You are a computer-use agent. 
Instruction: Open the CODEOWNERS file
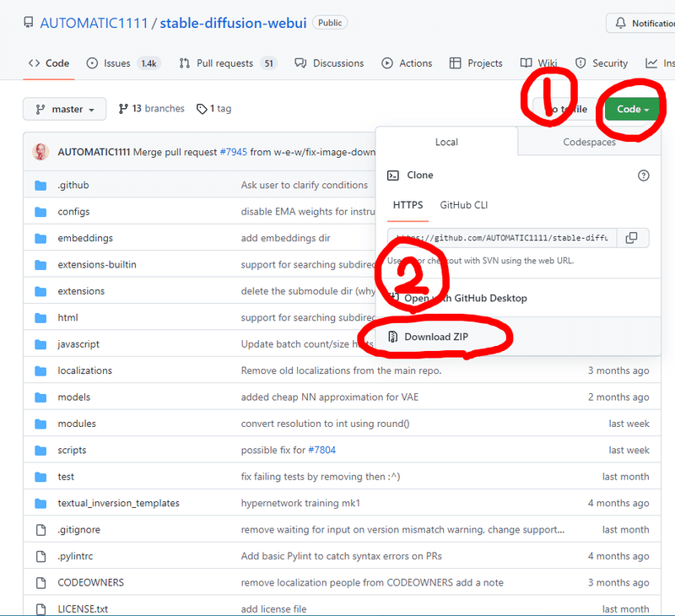(x=91, y=582)
